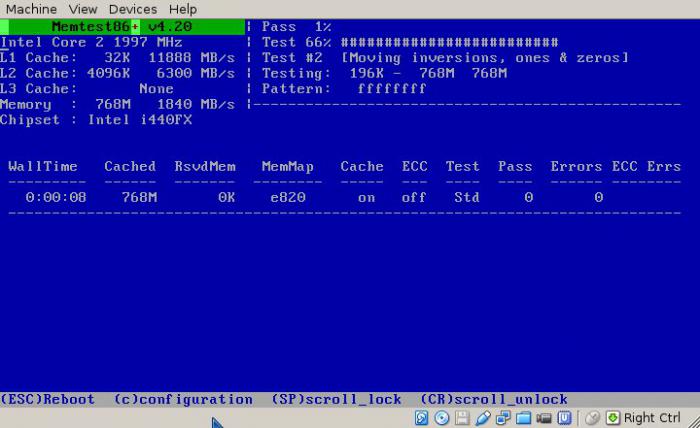Image resolution: width=700 pixels, height=428 pixels.
Task: Click the MemMap column header
Action: coord(288,166)
